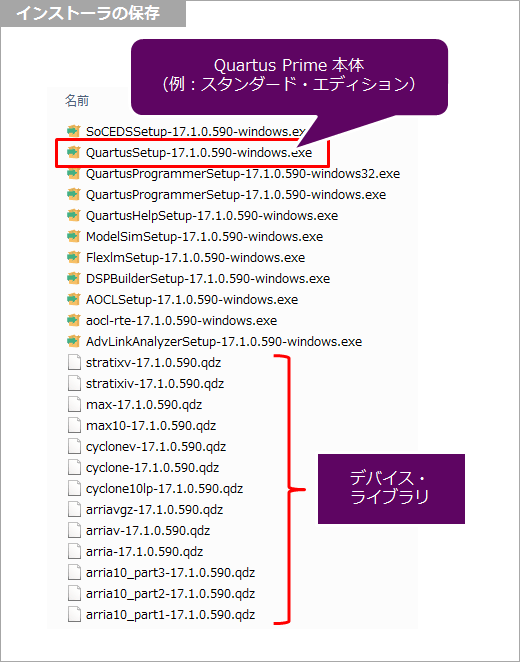This screenshot has height=662, width=520.
Task: Click the QuartusProgrammerSetup-17.1.0.590-windows.exe icon
Action: click(73, 194)
